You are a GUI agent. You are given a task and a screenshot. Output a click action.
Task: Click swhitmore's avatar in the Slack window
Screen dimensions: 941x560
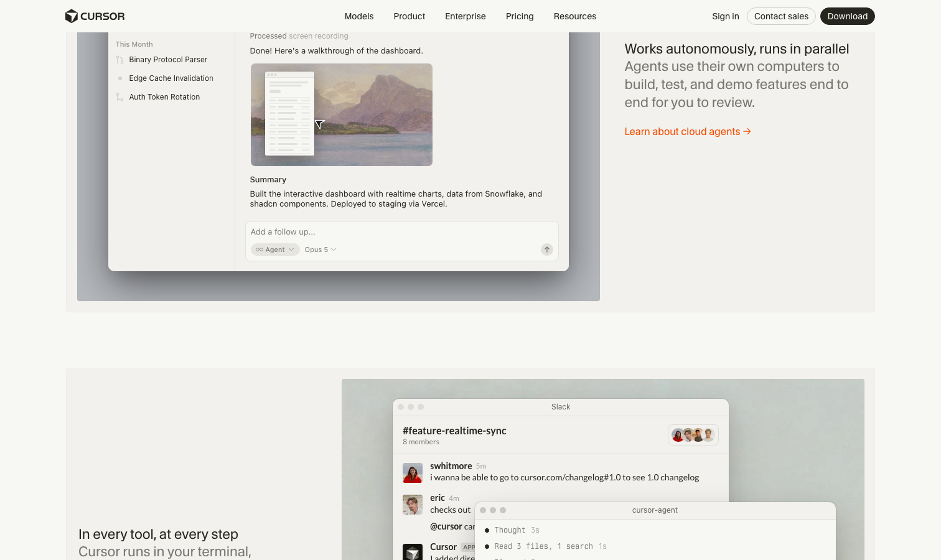pyautogui.click(x=413, y=473)
